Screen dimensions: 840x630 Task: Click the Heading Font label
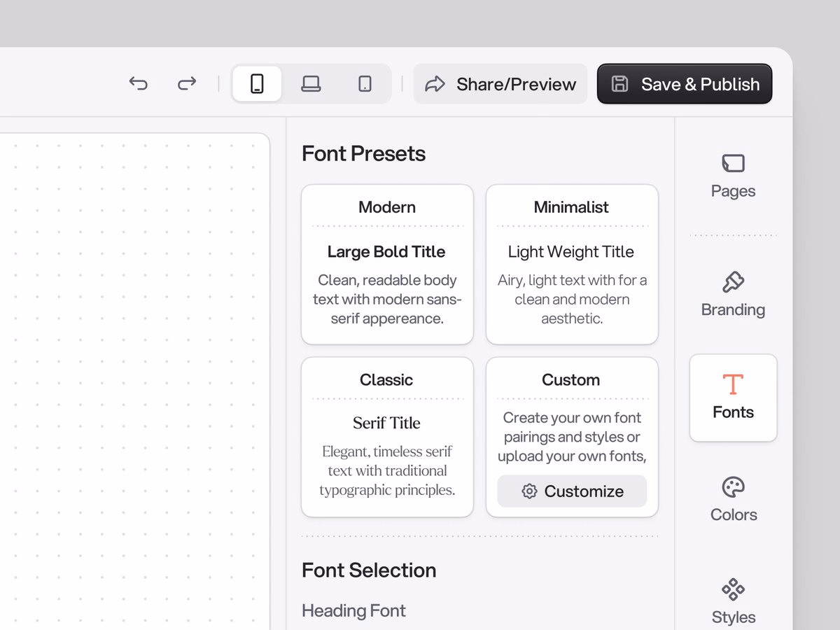[x=353, y=610]
